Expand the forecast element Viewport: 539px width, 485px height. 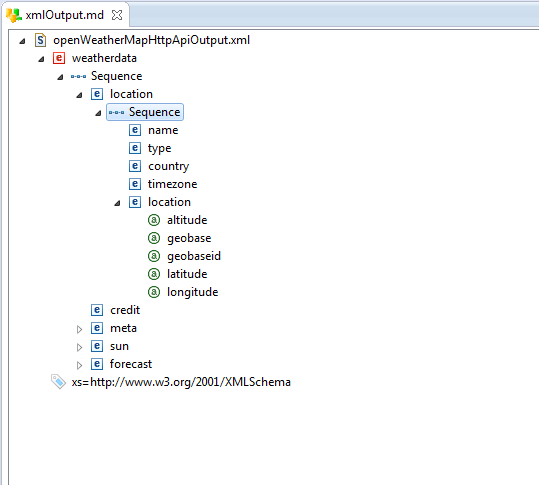79,365
